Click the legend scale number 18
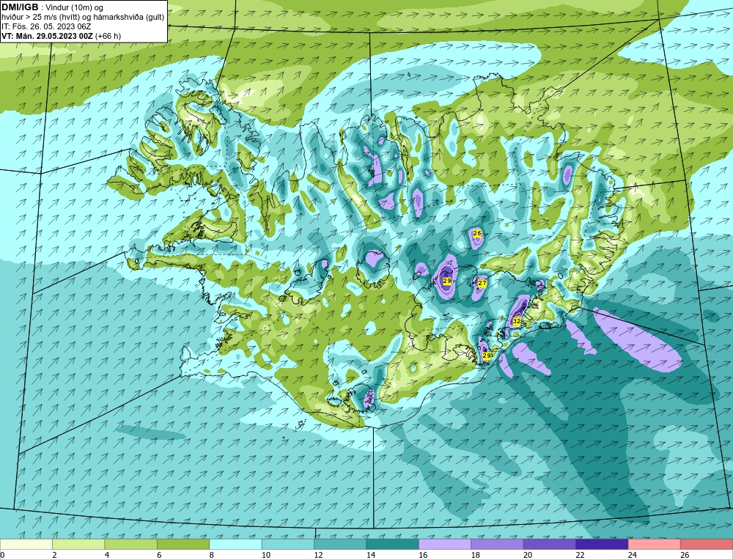733x560 pixels. tap(476, 555)
